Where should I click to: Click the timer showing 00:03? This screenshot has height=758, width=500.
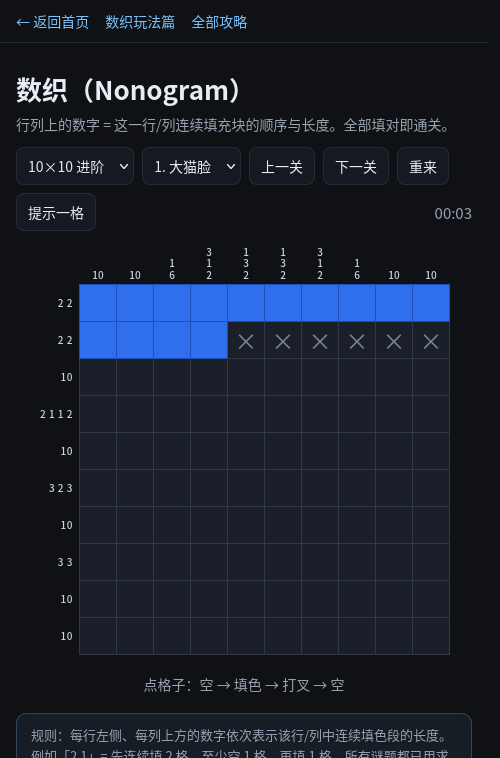coord(453,214)
